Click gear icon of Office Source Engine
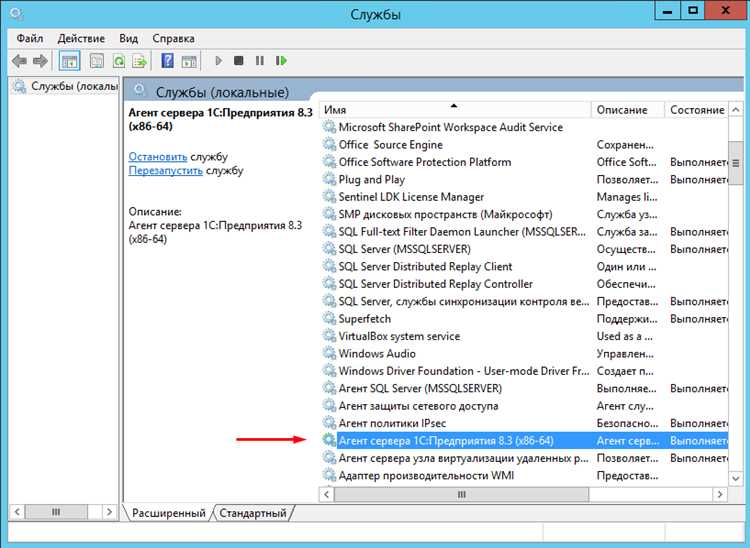Image resolution: width=750 pixels, height=548 pixels. click(x=329, y=144)
